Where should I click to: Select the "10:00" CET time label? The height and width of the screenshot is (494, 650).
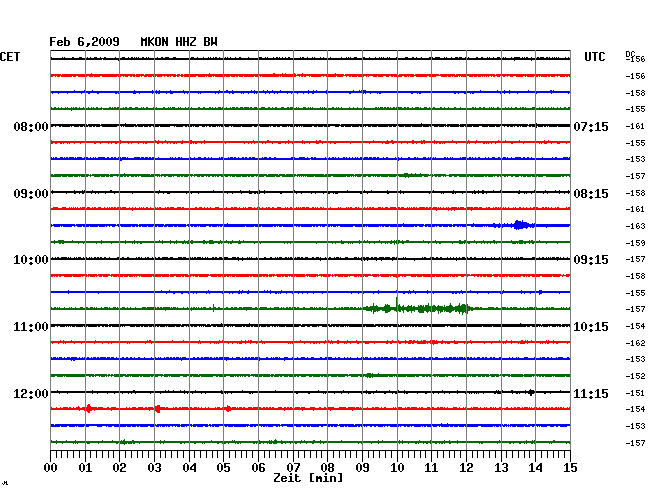[x=31, y=260]
